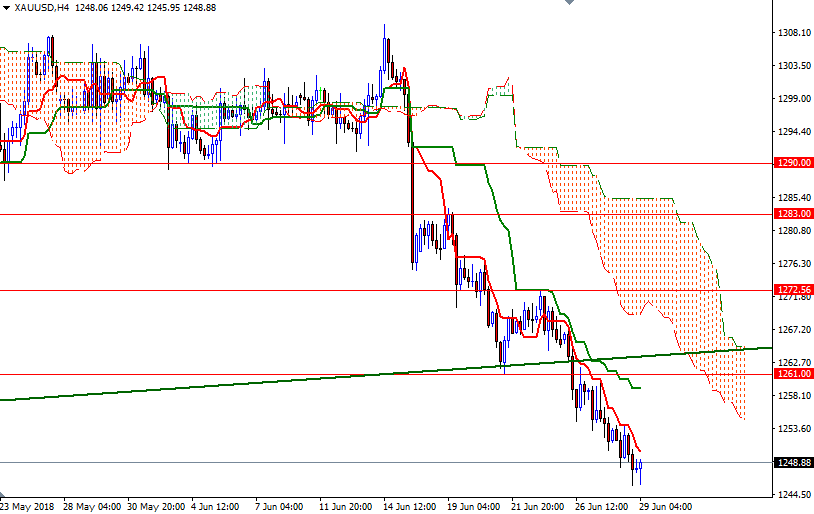Click the 4 Jun 12:00 time label
The height and width of the screenshot is (514, 814).
click(215, 507)
